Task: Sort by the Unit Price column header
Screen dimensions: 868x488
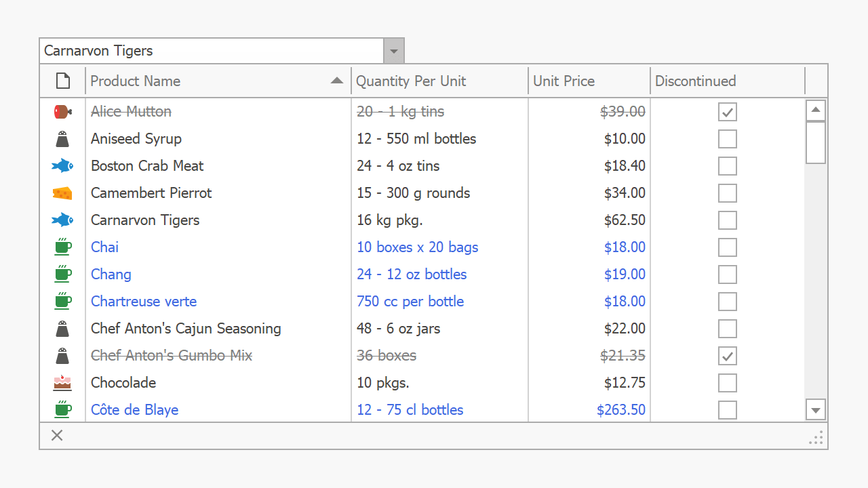Action: click(x=564, y=81)
